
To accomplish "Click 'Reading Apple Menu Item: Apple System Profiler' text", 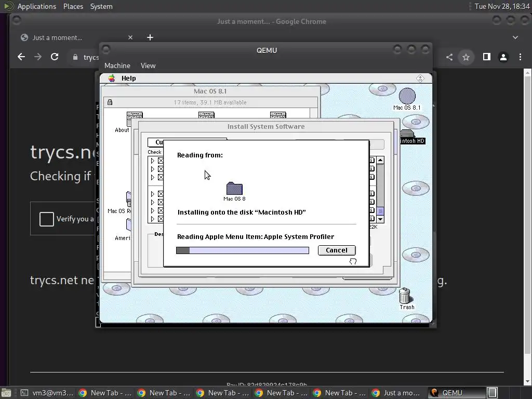I will point(256,236).
